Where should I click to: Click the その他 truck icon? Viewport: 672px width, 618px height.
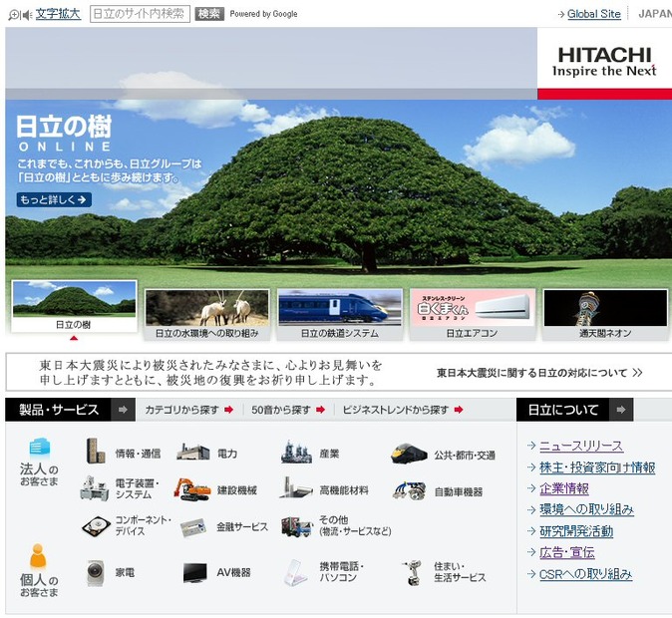[x=296, y=526]
